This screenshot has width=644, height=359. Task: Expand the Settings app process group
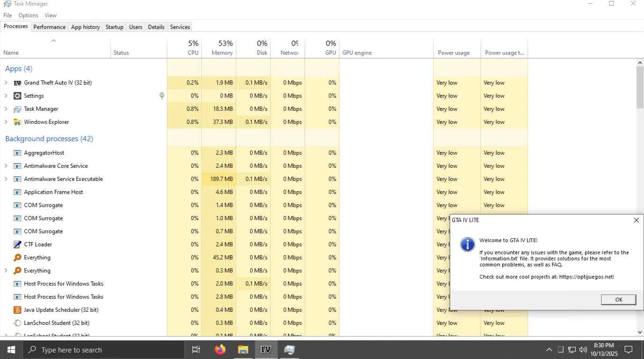tap(6, 96)
